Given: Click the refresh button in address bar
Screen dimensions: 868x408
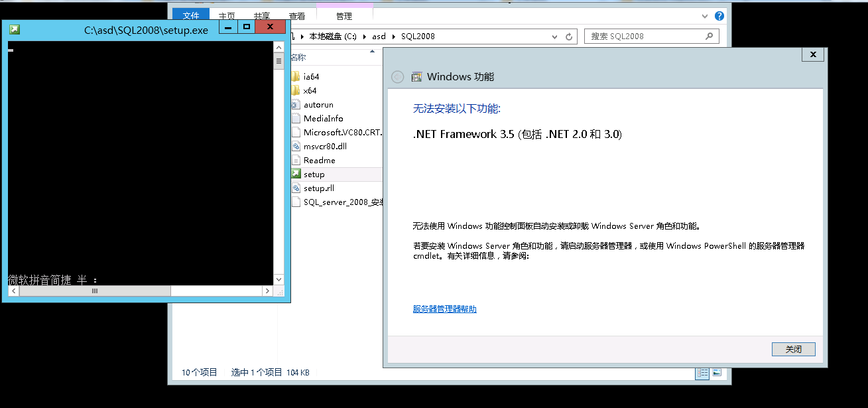Looking at the screenshot, I should coord(569,36).
